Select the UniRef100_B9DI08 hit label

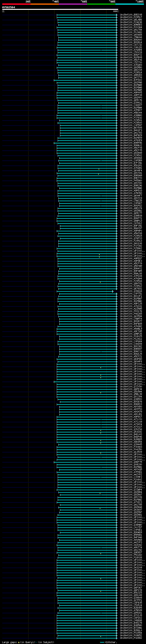coord(131,15)
